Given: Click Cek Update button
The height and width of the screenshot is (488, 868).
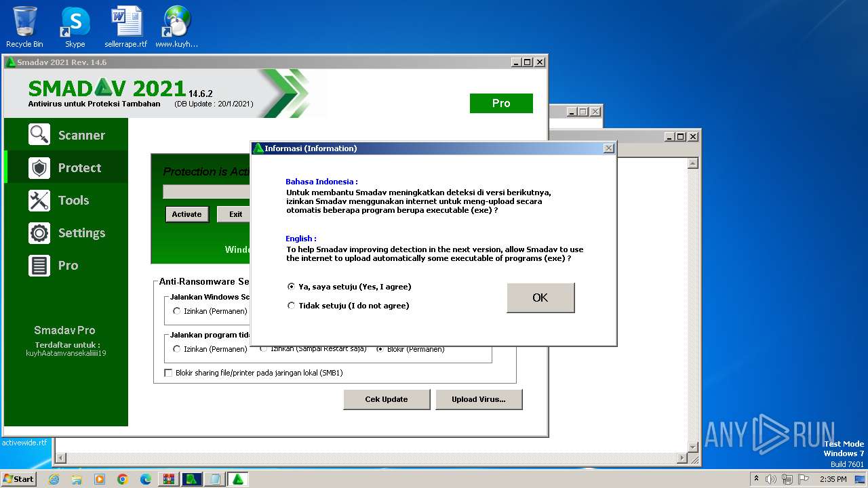Looking at the screenshot, I should 387,399.
